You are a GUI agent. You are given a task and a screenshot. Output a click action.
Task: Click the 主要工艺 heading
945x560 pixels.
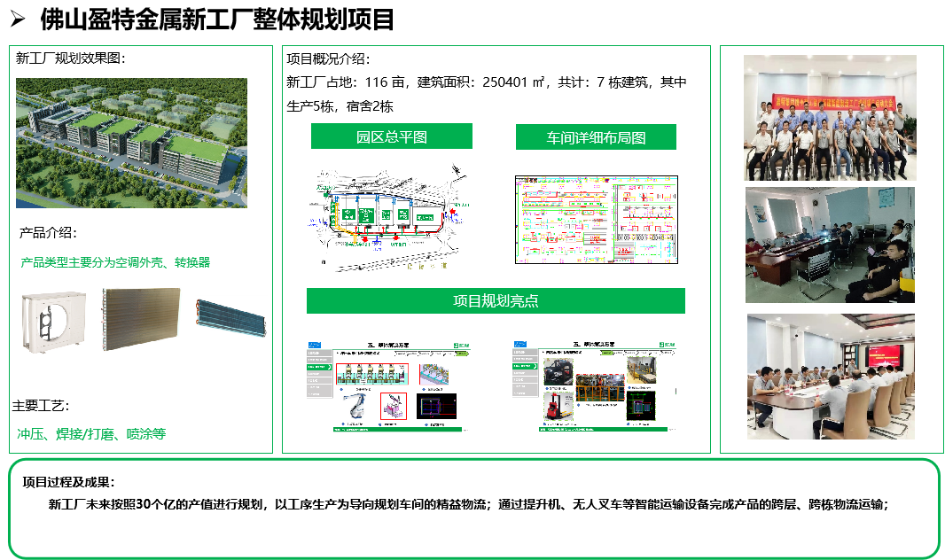click(x=41, y=405)
